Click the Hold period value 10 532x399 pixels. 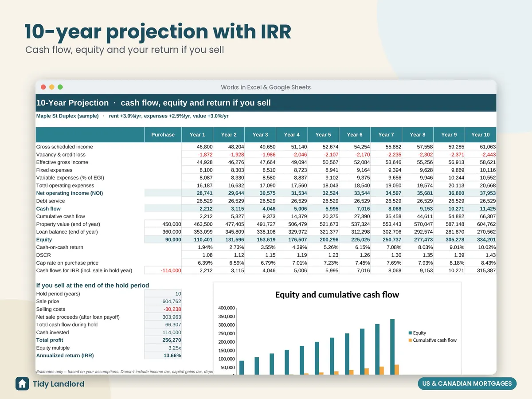click(x=163, y=294)
